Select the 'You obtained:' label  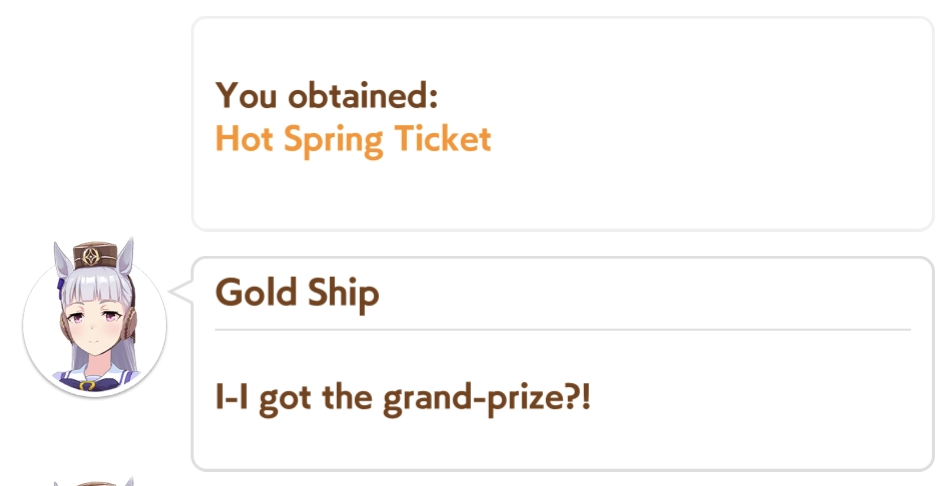point(326,96)
